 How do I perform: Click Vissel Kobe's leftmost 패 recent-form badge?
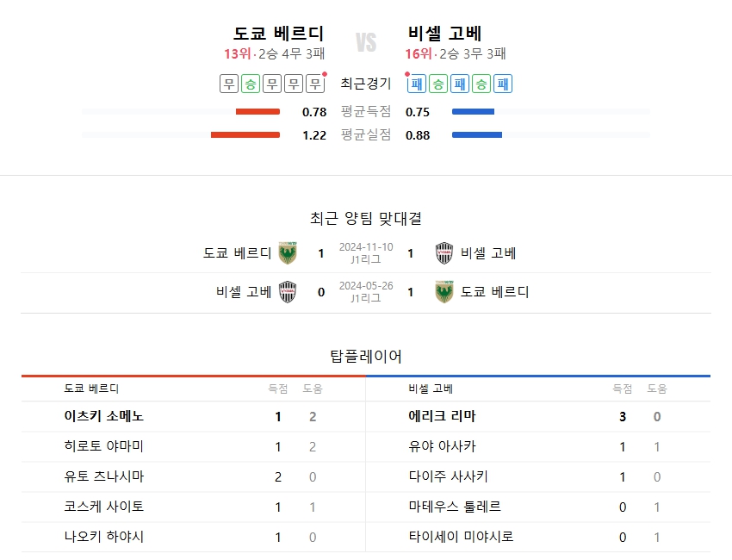418,84
